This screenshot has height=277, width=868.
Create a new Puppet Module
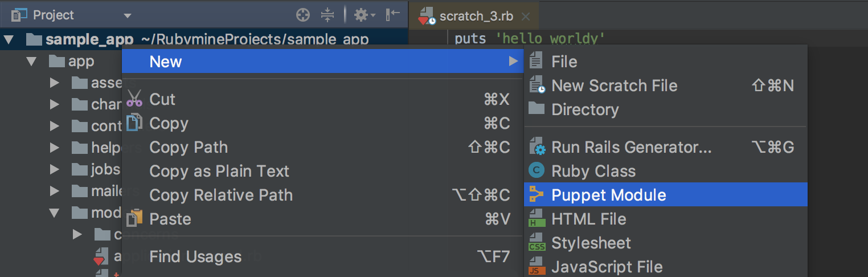click(x=666, y=195)
